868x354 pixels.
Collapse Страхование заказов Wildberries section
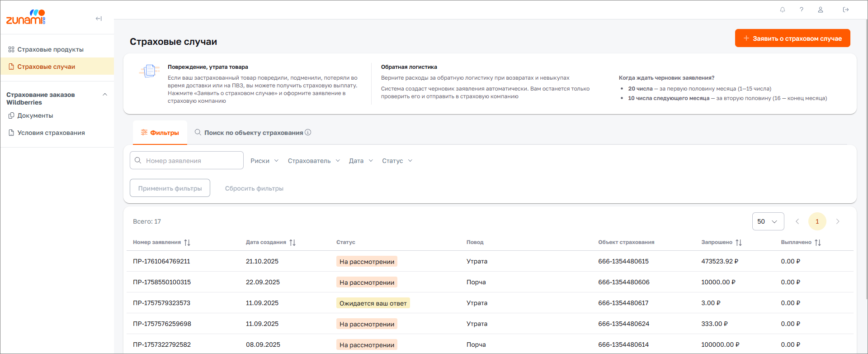[105, 95]
